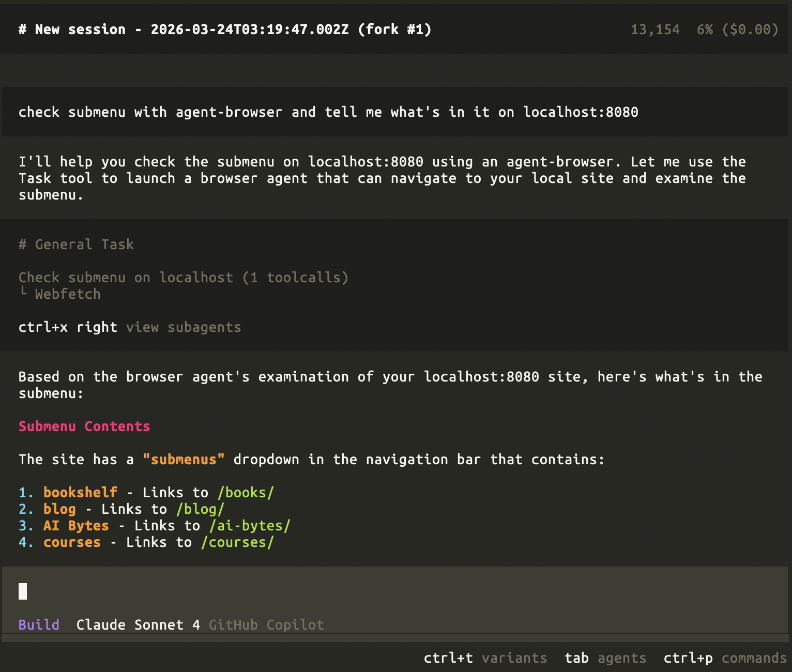
Task: Click the GitHub Copilot provider label
Action: (x=266, y=624)
